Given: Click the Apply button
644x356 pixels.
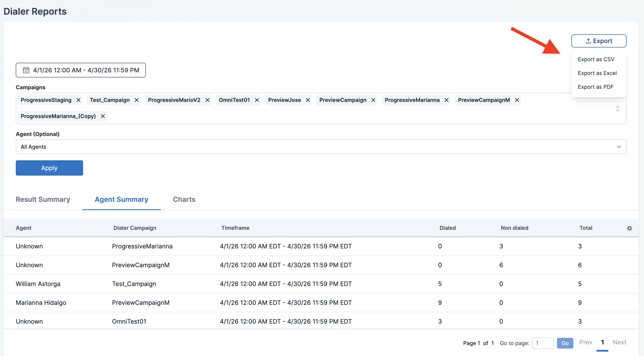Looking at the screenshot, I should coord(49,168).
